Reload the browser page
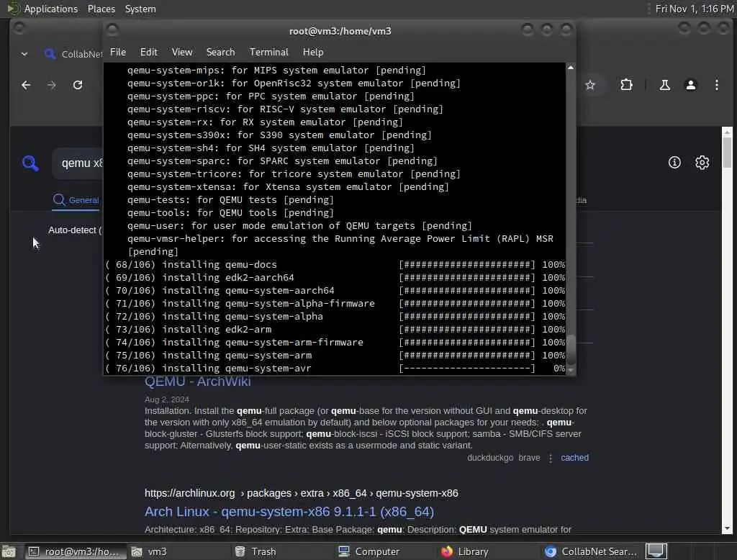This screenshot has height=560, width=737. point(78,85)
